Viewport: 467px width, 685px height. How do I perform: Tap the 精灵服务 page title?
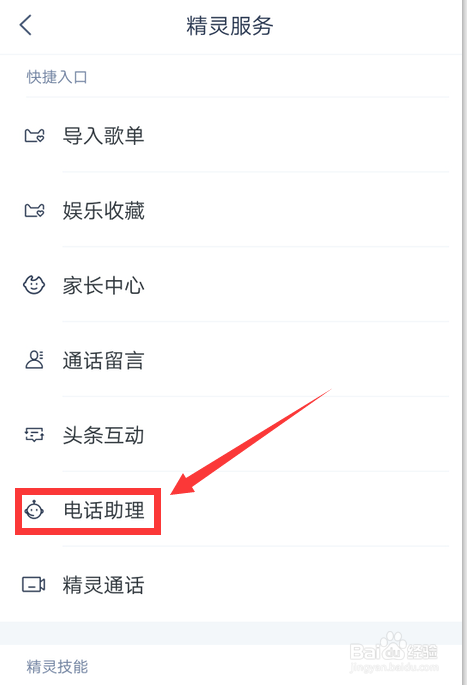pos(230,25)
